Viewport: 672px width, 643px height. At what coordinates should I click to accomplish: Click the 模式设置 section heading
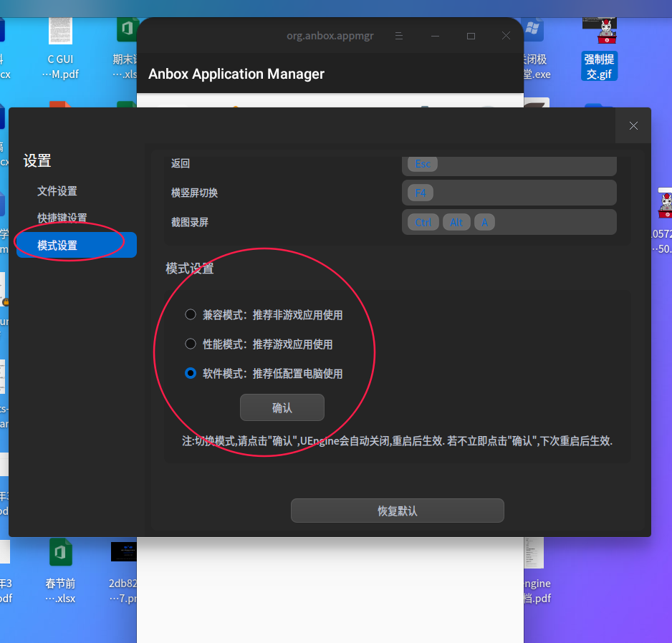[189, 269]
